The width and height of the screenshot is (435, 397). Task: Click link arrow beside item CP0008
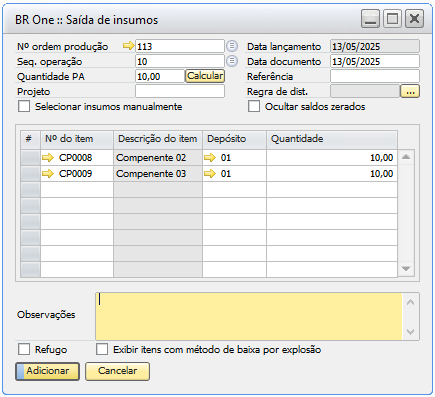48,158
